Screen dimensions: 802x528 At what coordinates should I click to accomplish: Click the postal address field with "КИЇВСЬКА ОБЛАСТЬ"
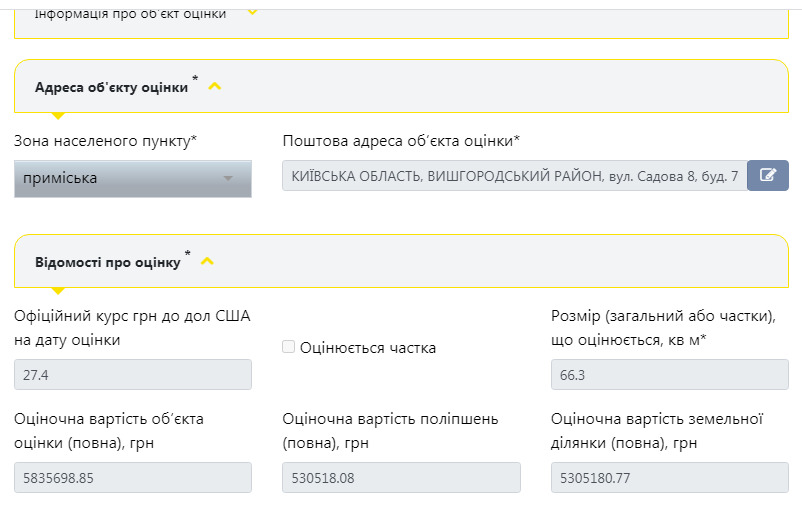coord(515,176)
